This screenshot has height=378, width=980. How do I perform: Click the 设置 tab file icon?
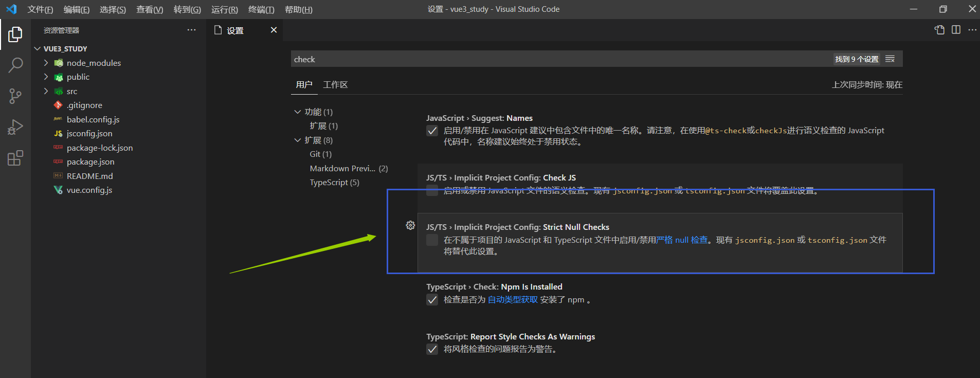click(218, 30)
